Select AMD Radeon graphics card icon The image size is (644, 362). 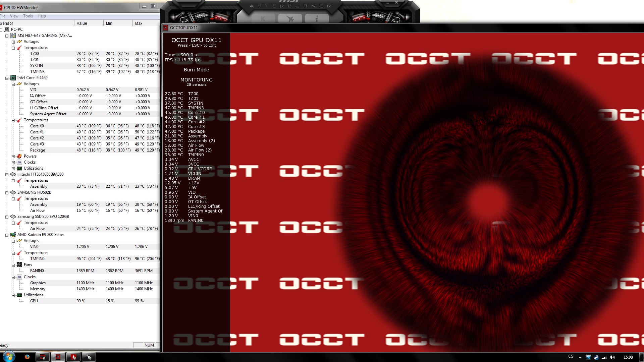(13, 235)
